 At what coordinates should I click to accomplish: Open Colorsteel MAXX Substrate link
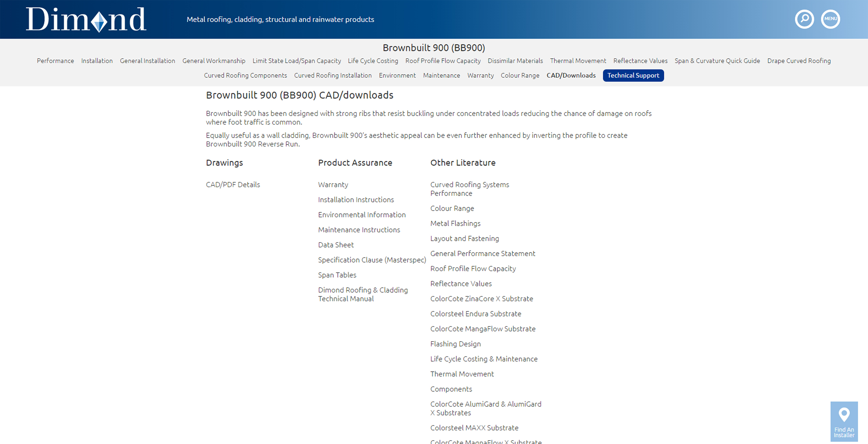click(x=474, y=428)
